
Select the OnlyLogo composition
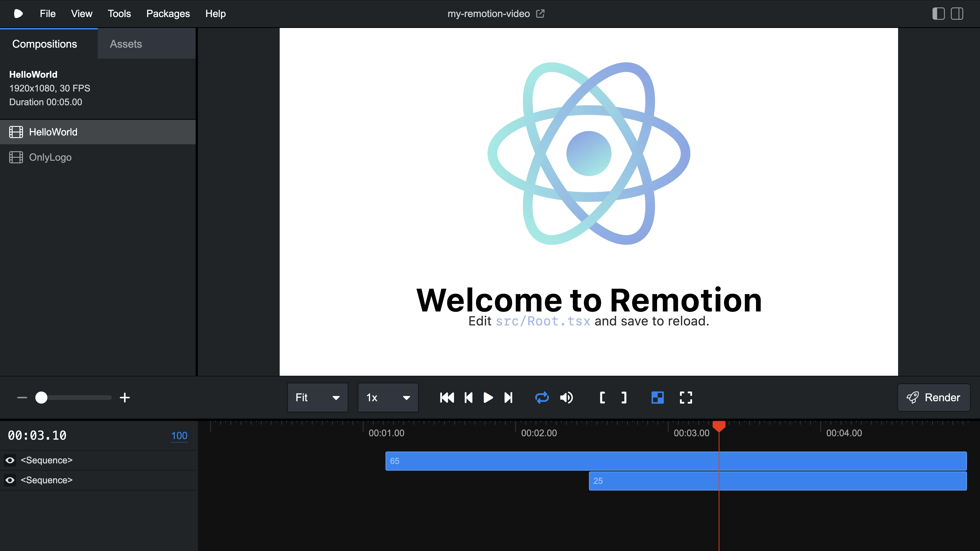98,157
